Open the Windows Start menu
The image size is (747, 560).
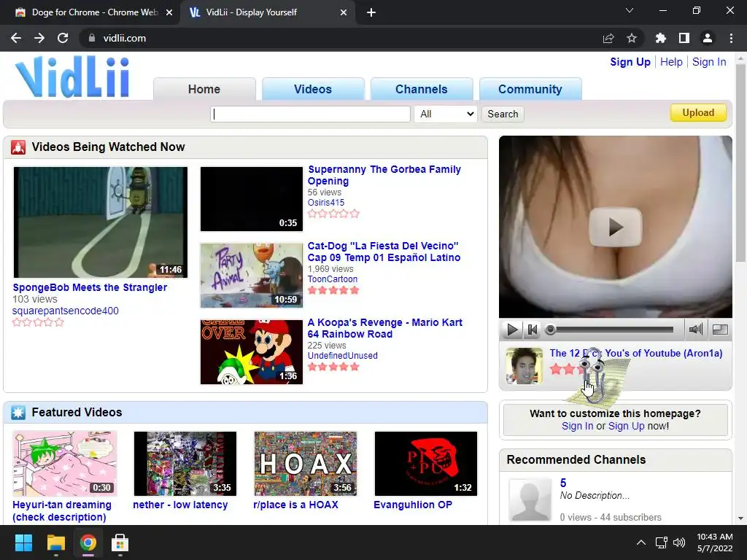pos(23,542)
